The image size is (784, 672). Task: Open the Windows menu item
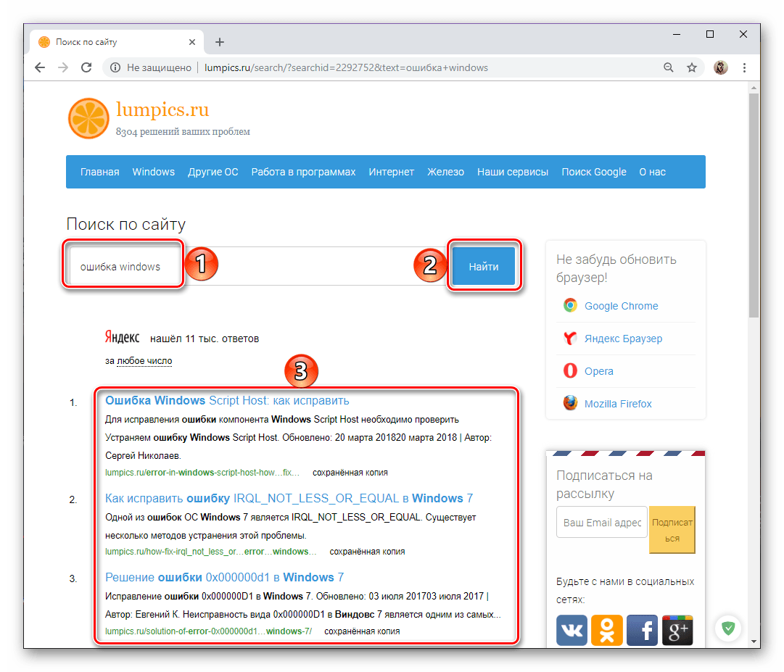(x=153, y=172)
